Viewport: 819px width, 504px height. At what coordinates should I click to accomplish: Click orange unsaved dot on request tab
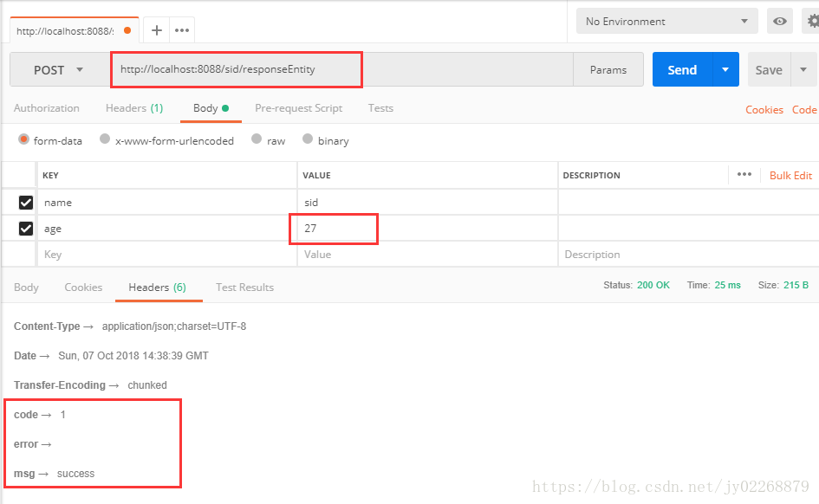pyautogui.click(x=127, y=30)
